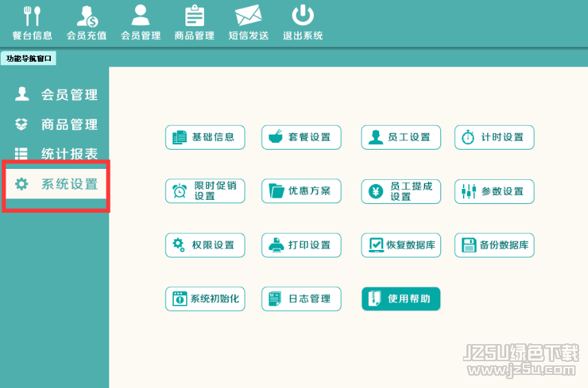The width and height of the screenshot is (588, 388).
Task: Open the 参数设置 button
Action: point(495,192)
